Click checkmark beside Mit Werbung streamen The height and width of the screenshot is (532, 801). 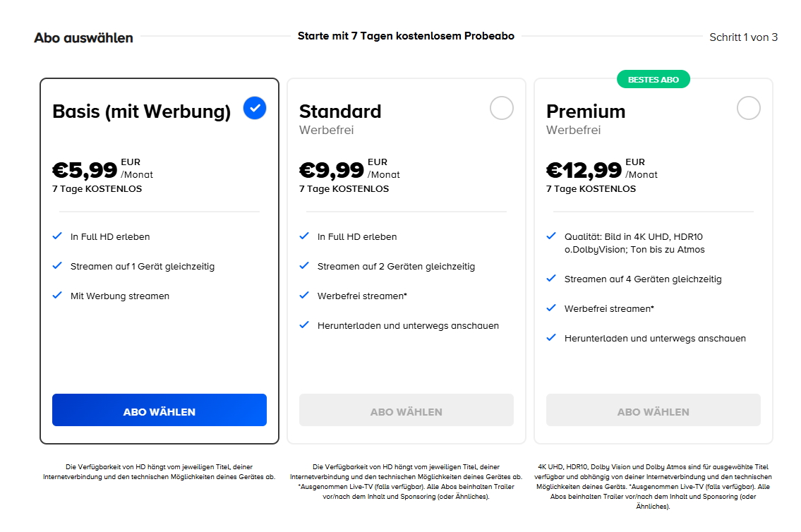[58, 296]
